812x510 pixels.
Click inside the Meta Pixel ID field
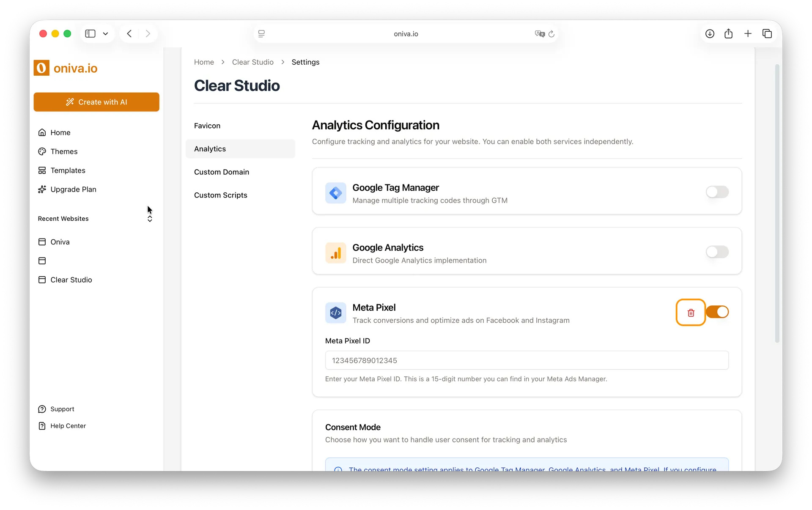[526, 360]
